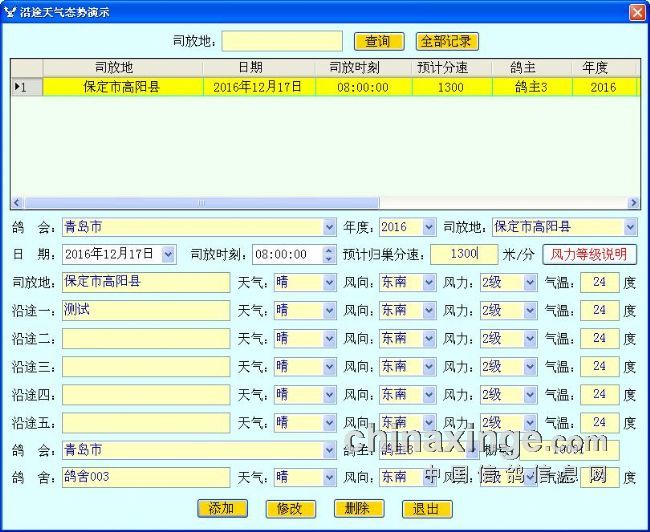Click the 退出 exit button
650x532 pixels.
coord(427,508)
